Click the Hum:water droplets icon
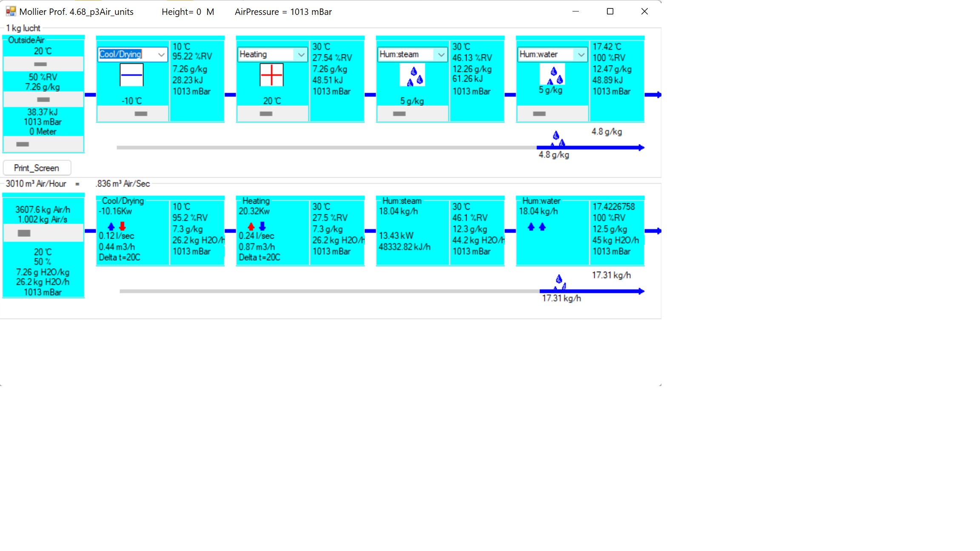 [553, 75]
